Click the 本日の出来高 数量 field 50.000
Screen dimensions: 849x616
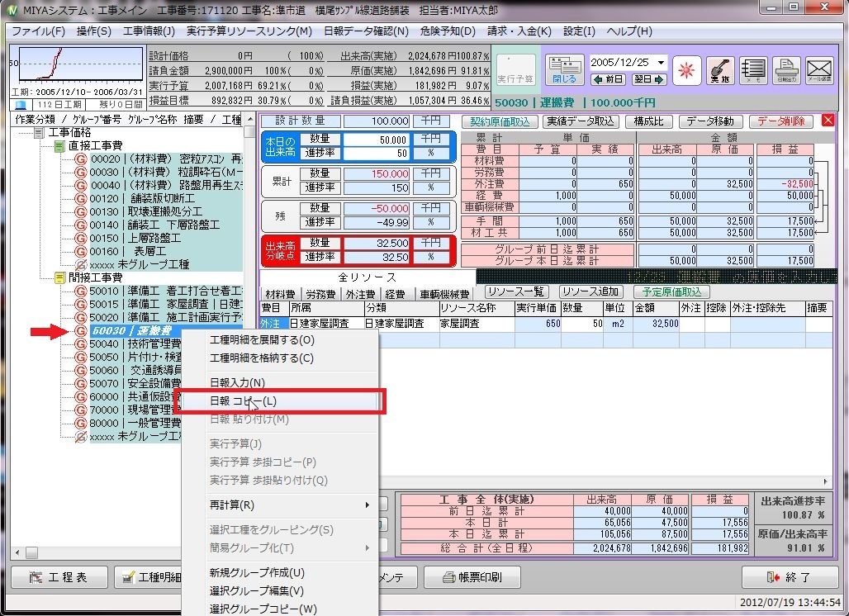(377, 140)
